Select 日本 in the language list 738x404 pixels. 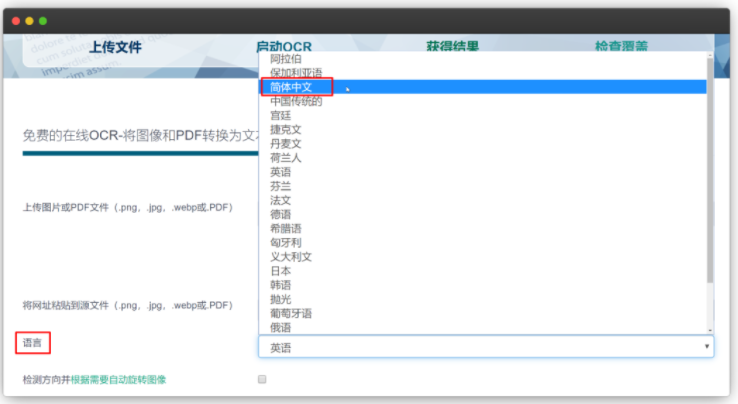coord(483,271)
